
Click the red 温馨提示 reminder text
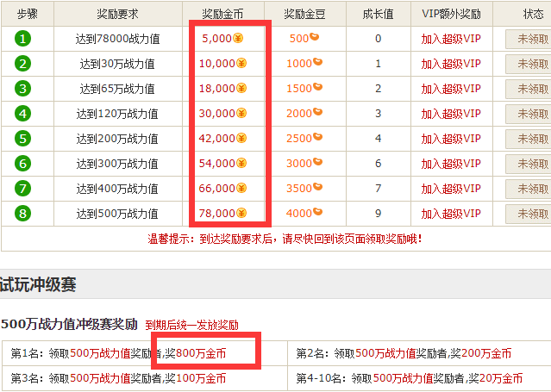285,240
